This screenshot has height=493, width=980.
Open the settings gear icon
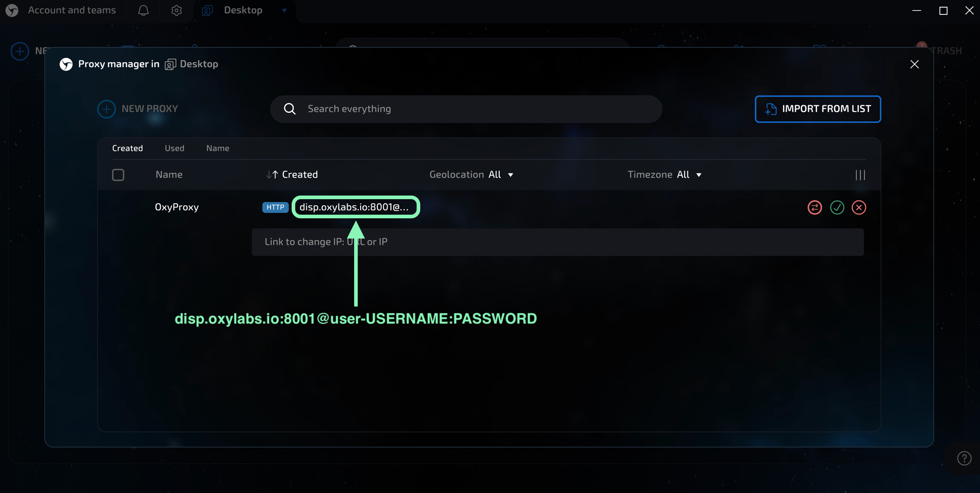[x=177, y=10]
